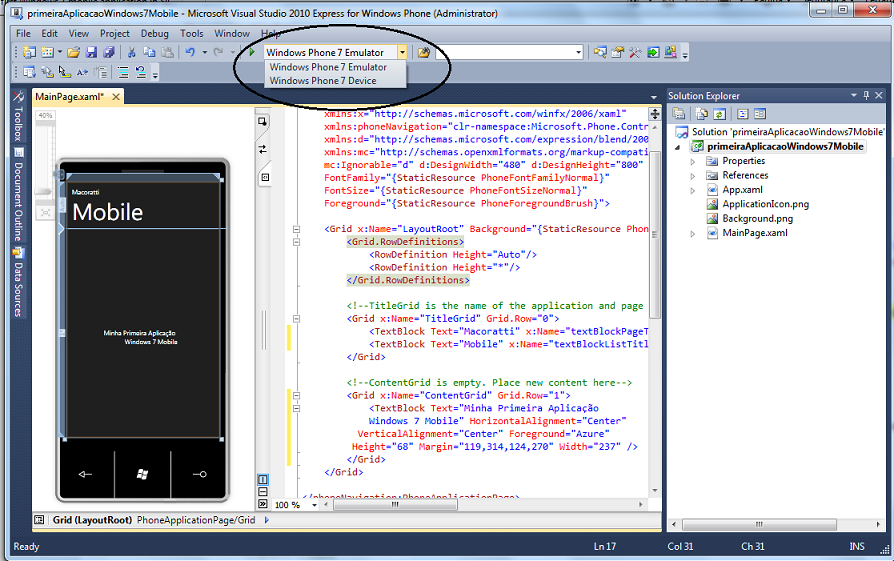Open the Edit menu
This screenshot has height=561, width=894.
pyautogui.click(x=50, y=34)
